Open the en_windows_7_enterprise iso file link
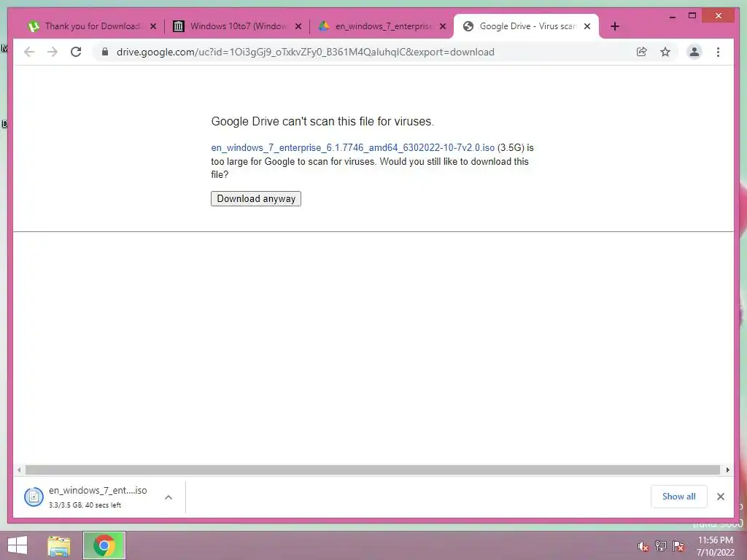This screenshot has height=560, width=747. [x=352, y=147]
